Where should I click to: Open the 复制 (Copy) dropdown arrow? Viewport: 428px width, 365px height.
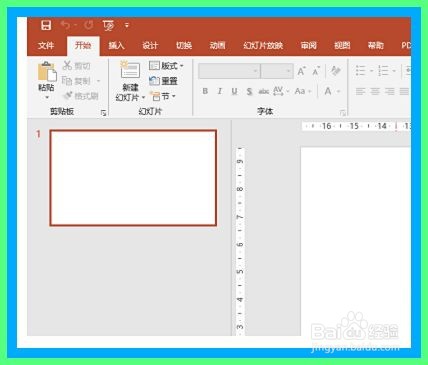coord(98,81)
